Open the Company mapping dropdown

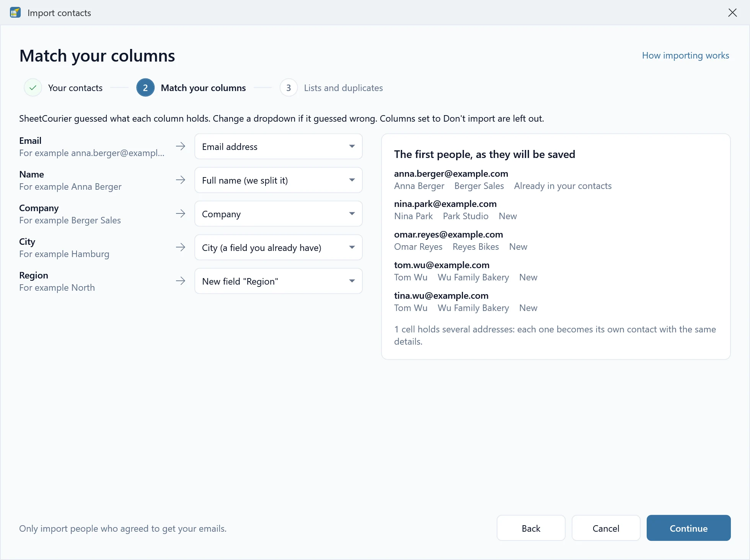tap(279, 214)
